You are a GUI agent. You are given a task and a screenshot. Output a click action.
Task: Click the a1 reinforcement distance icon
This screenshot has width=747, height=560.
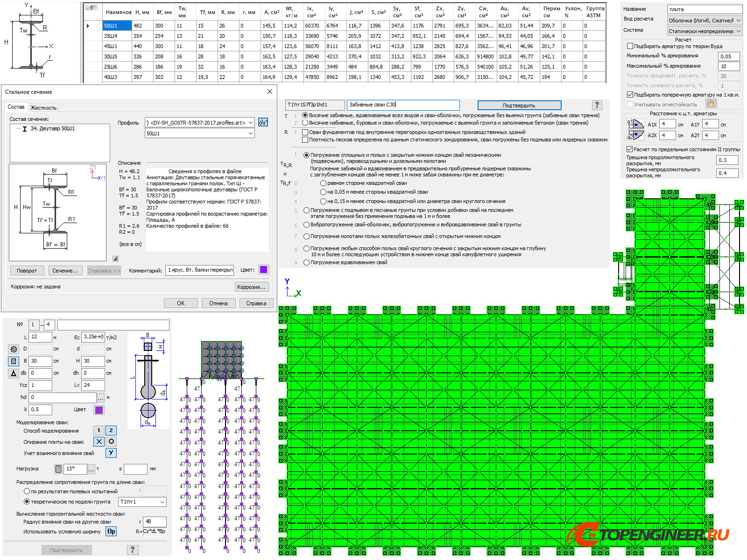pyautogui.click(x=635, y=124)
